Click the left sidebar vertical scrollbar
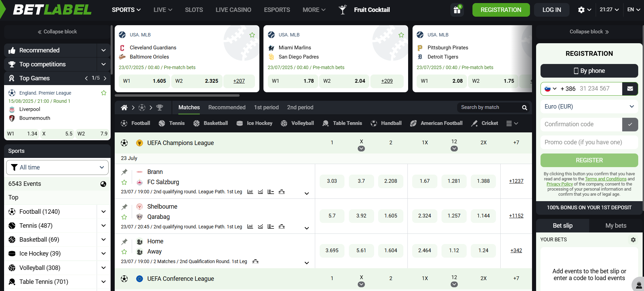Viewport: 644px width, 291px height. tap(112, 49)
